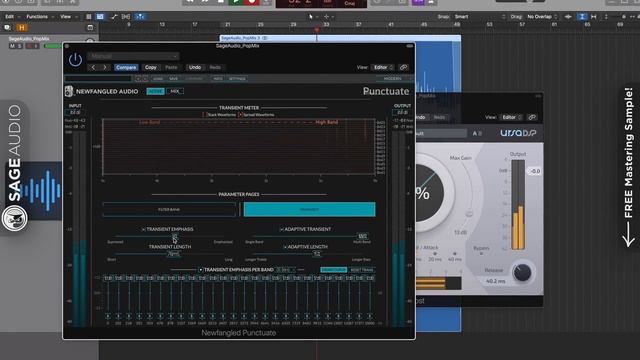Click the link icon in UrsaDSP plugin header

[532, 118]
